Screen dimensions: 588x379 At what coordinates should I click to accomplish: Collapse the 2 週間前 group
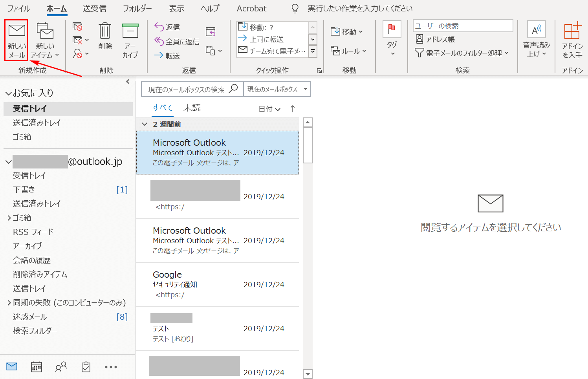[145, 124]
